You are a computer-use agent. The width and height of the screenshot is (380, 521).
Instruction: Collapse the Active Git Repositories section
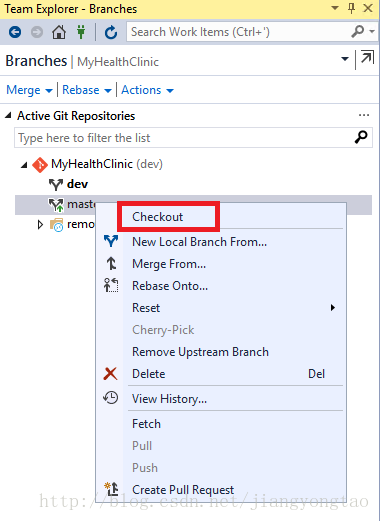(x=8, y=116)
